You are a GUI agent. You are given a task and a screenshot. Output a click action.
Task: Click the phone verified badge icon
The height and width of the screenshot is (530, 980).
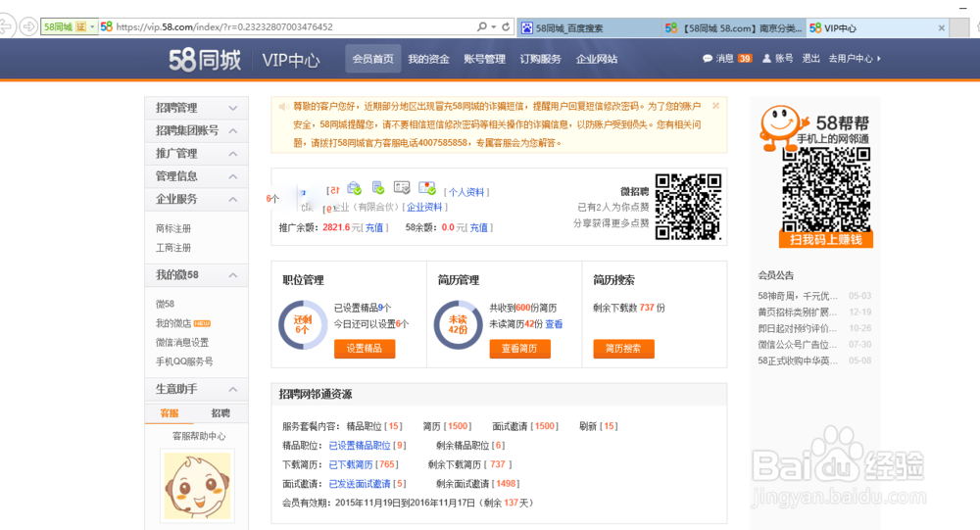(x=378, y=187)
